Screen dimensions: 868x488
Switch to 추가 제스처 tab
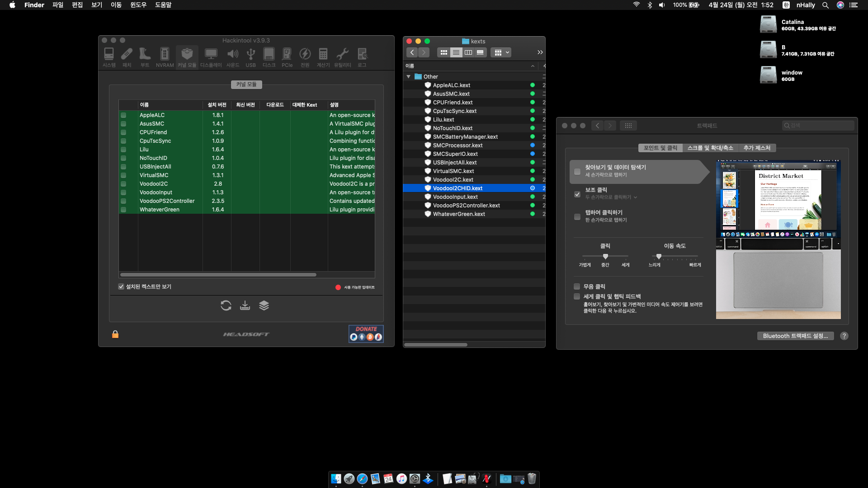click(x=757, y=148)
